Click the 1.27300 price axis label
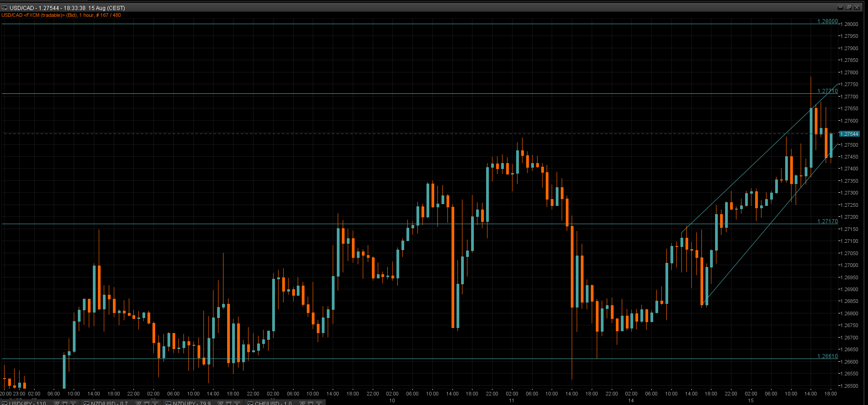 pos(849,193)
